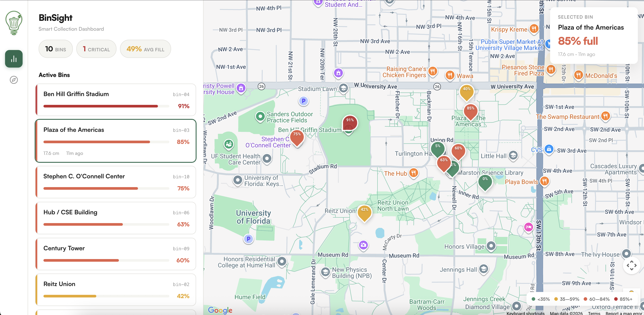Viewport: 644px width, 315px height.
Task: Select the Century Tower bin card
Action: coord(116,254)
